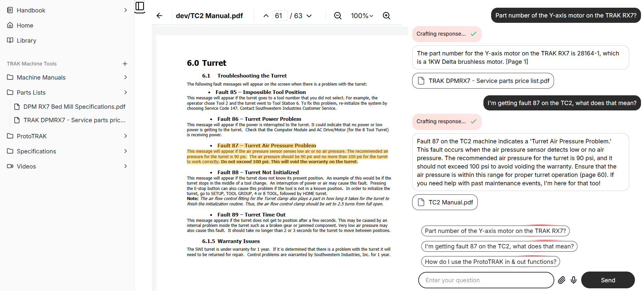The image size is (644, 291).
Task: Select the ProtoTRAK folder label
Action: coord(32,136)
